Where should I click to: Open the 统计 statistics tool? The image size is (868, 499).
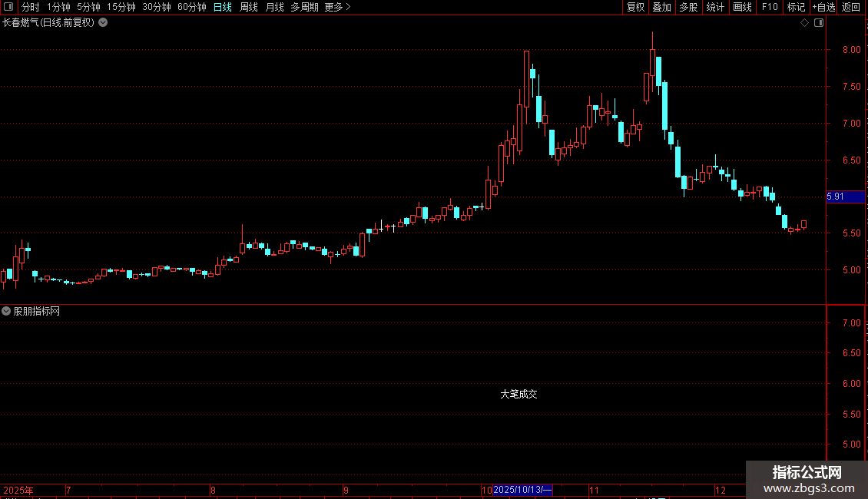pos(715,7)
